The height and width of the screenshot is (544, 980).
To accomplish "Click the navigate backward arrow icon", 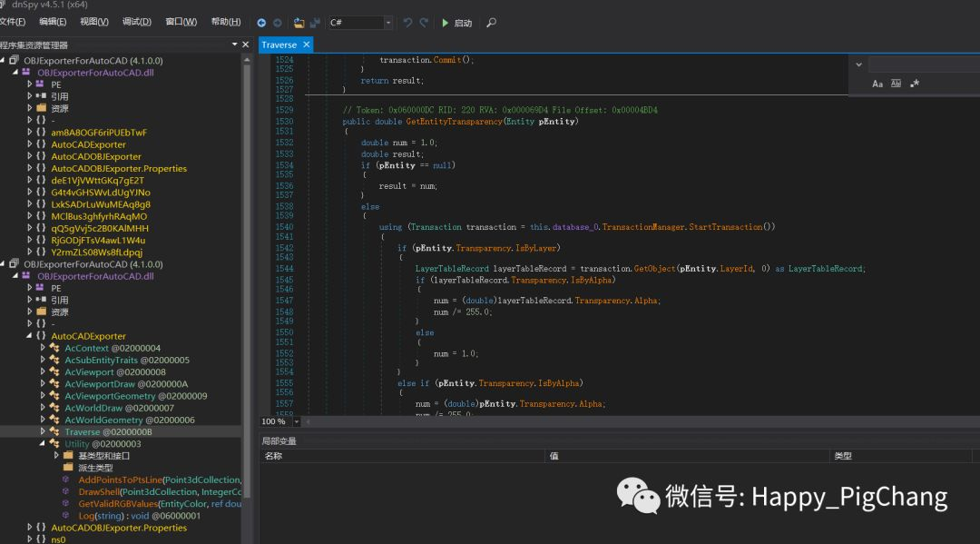I will point(261,23).
